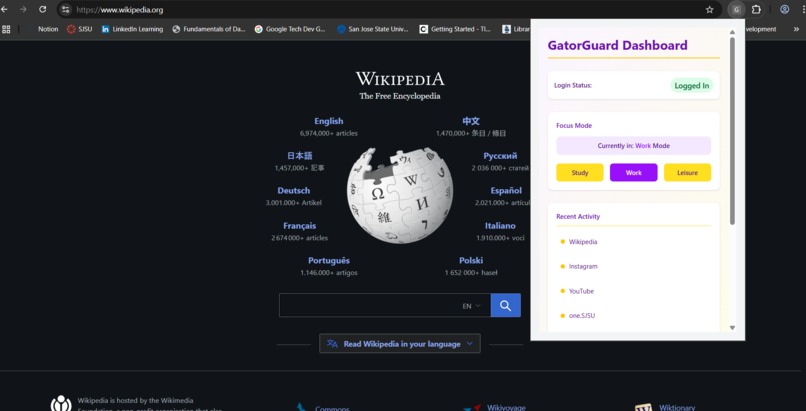The image size is (806, 411).
Task: Open the apps grid icon in bookmarks bar
Action: (x=6, y=29)
